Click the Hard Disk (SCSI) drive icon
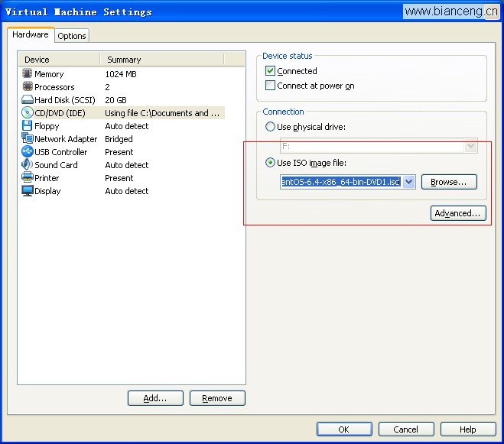Screen dimensions: 504x444 point(28,99)
